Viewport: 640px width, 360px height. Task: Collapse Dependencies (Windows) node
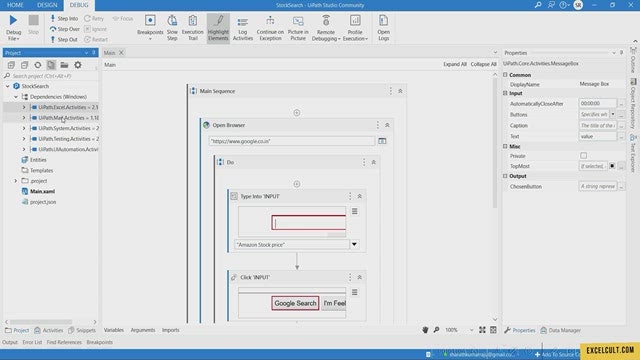(x=16, y=97)
